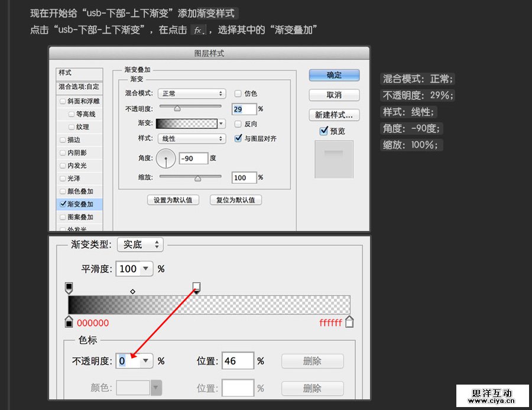
Task: Check the 斜面和浮雕 style checkbox
Action: (63, 101)
